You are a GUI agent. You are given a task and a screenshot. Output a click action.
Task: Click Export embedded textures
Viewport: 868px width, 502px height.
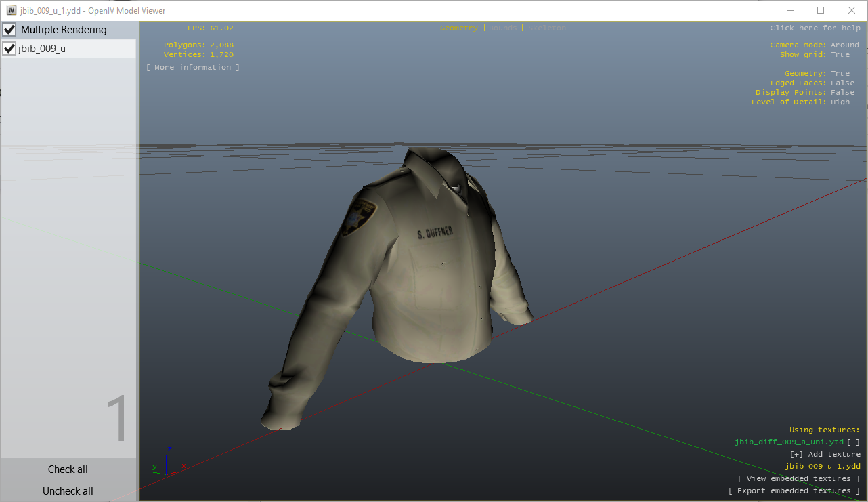point(794,491)
